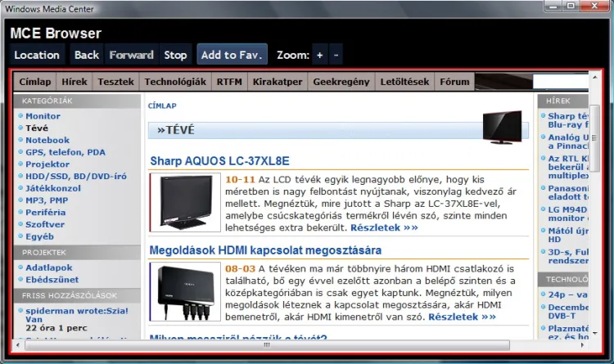614x364 pixels.
Task: Add current page to favorites
Action: [232, 55]
